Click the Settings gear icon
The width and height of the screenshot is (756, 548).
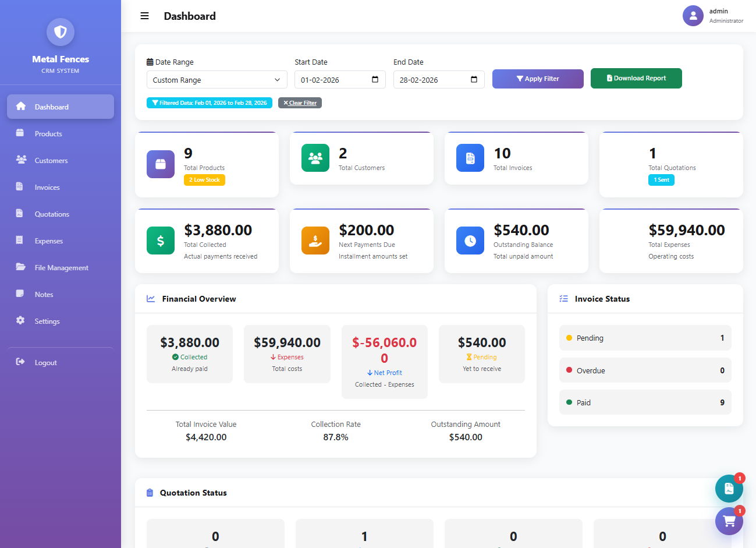[20, 321]
